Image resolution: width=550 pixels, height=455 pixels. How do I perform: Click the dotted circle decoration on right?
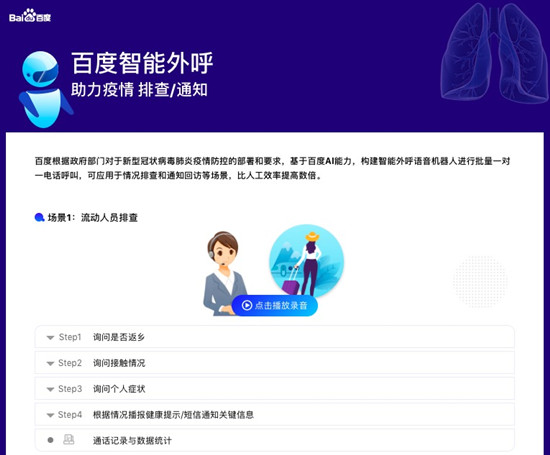[480, 282]
